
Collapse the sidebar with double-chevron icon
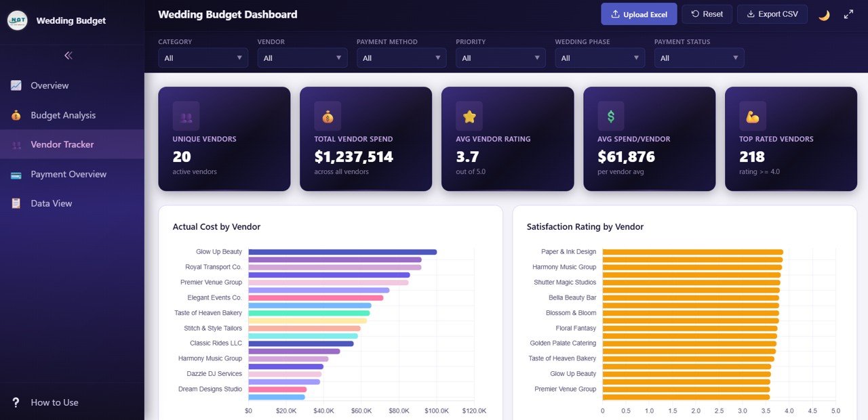pos(68,56)
